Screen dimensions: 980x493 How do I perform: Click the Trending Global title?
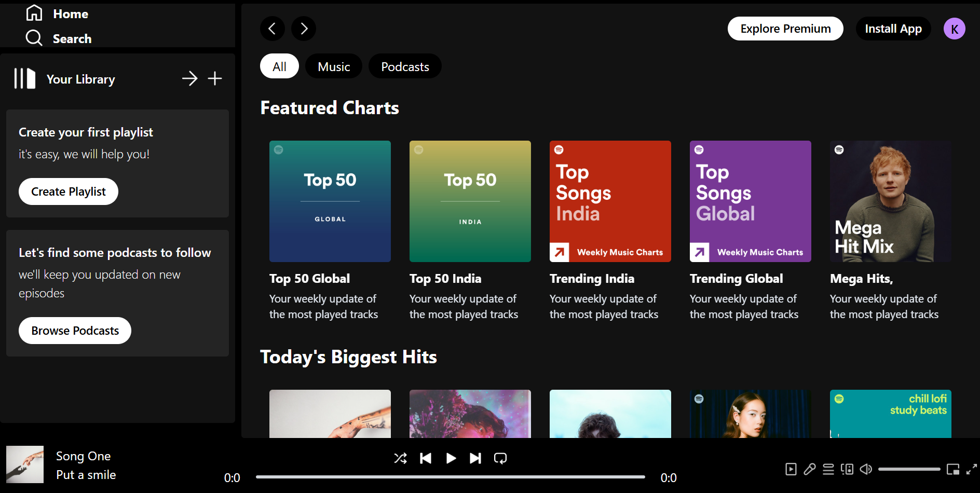[736, 279]
